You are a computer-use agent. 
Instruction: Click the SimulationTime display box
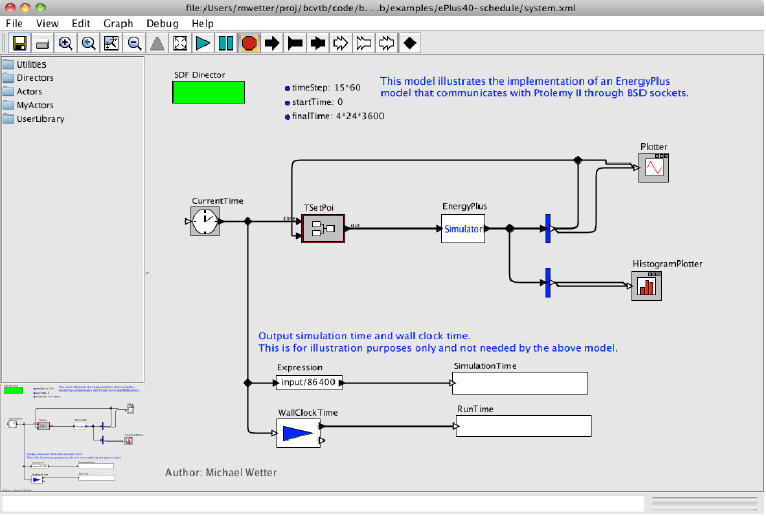pyautogui.click(x=520, y=384)
